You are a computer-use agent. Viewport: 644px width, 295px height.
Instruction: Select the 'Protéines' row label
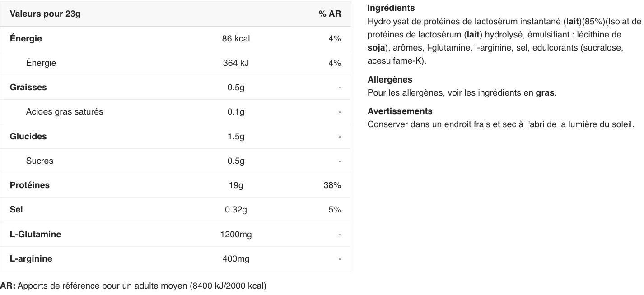pyautogui.click(x=30, y=185)
